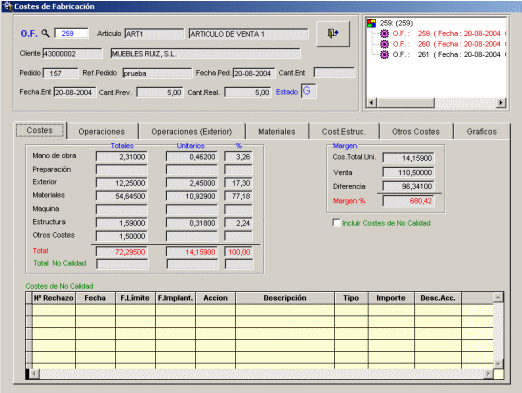Click the O.F. search magnifier icon
522x393 pixels.
pos(45,33)
